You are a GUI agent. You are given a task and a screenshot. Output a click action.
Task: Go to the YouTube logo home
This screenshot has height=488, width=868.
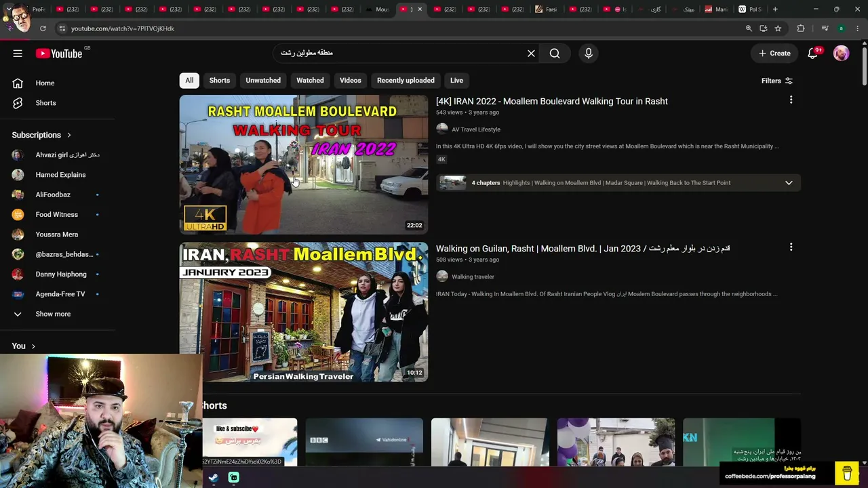pyautogui.click(x=59, y=54)
